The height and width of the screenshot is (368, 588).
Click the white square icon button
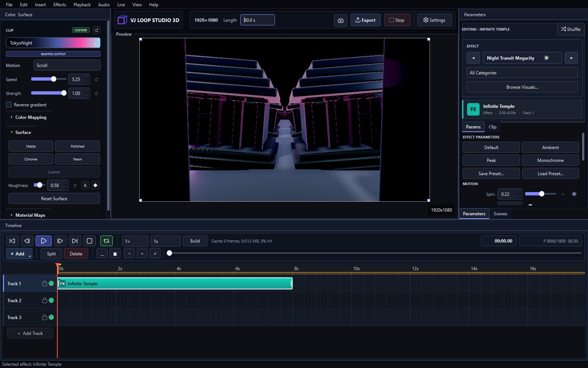pyautogui.click(x=115, y=254)
